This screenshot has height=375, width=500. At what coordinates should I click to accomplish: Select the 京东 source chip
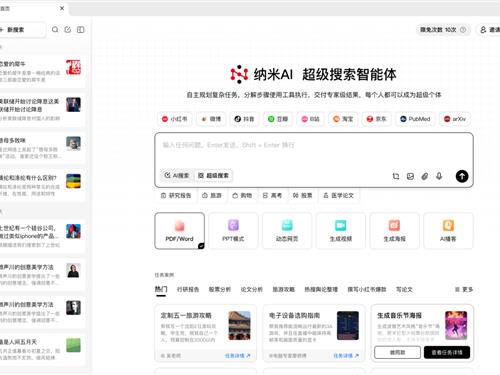376,119
